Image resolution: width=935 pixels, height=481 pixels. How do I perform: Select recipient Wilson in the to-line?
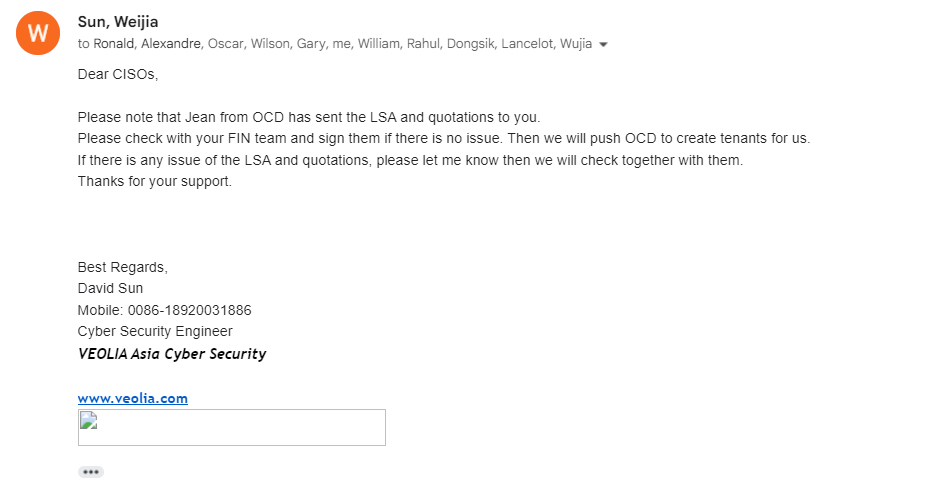271,44
